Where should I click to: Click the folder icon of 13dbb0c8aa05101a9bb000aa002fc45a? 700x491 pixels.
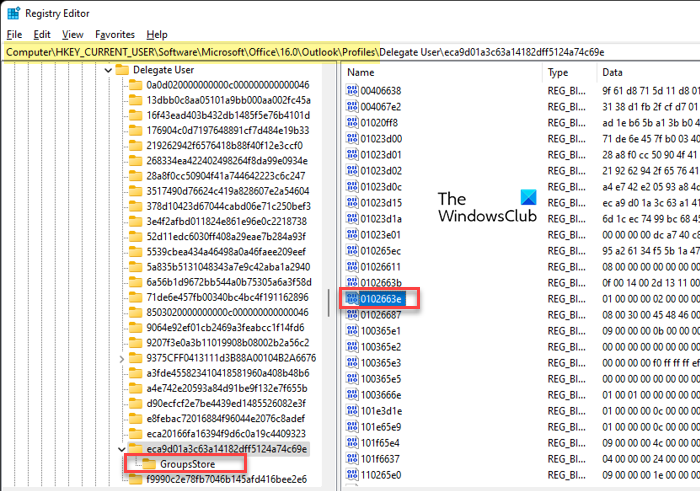coord(136,100)
